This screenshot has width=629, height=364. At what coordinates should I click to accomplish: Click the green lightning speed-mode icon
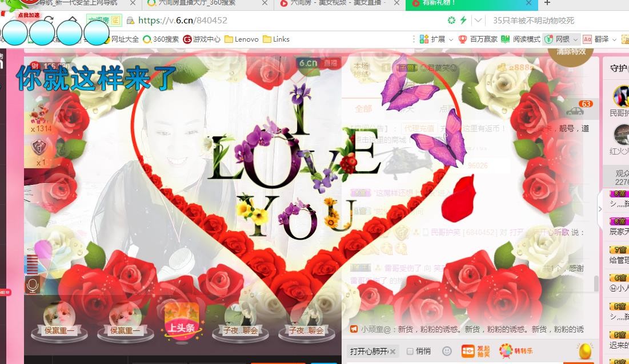(463, 20)
